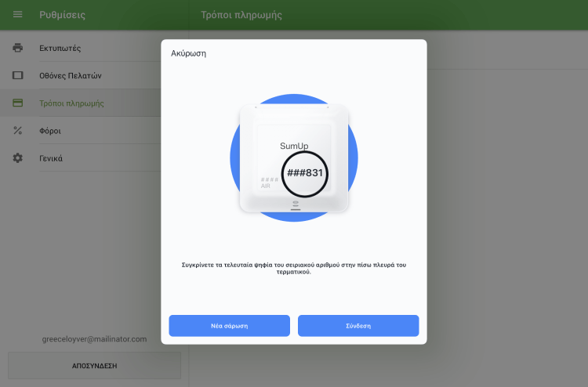Click the percent icon beside Φόροι
This screenshot has height=387, width=588.
pos(17,130)
